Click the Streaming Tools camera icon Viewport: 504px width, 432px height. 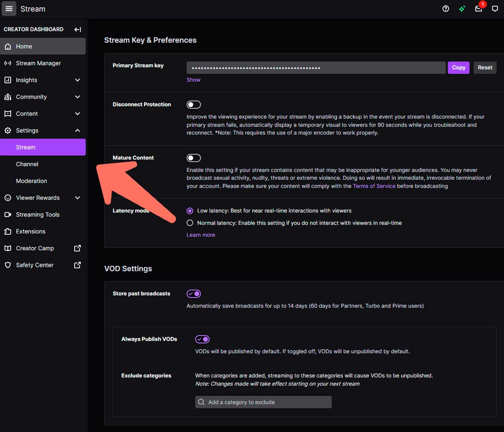tap(8, 215)
